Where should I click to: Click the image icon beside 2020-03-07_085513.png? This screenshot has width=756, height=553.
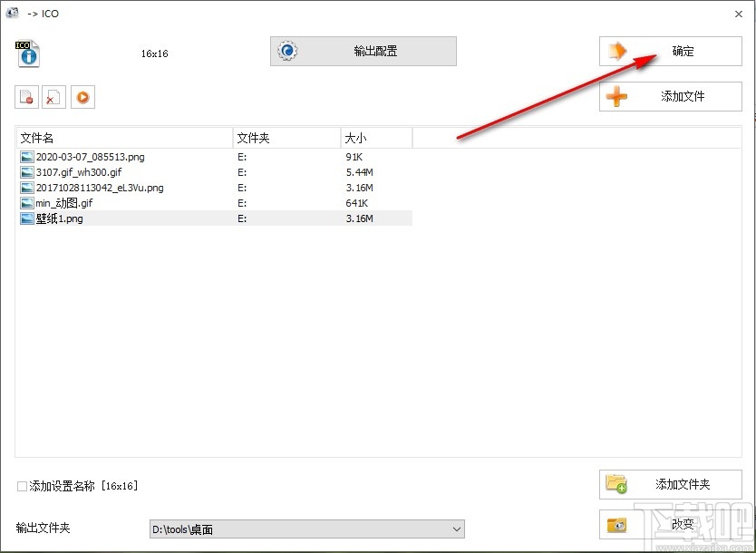coord(27,157)
